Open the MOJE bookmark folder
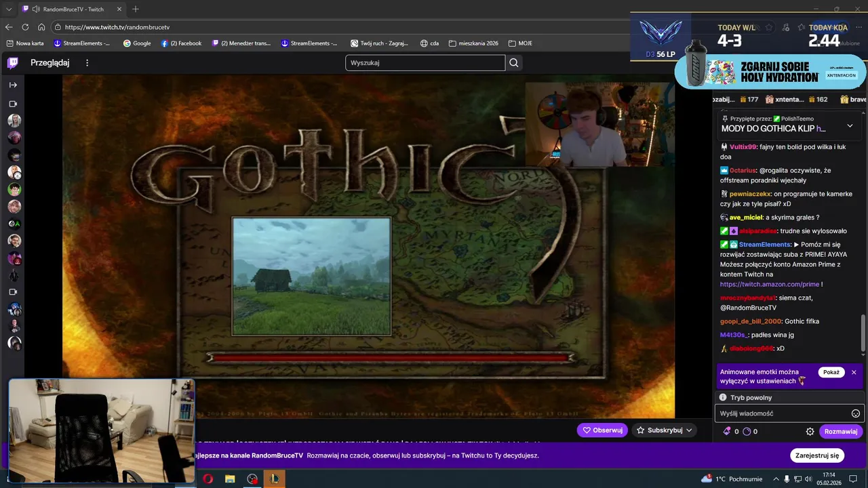 pos(519,43)
